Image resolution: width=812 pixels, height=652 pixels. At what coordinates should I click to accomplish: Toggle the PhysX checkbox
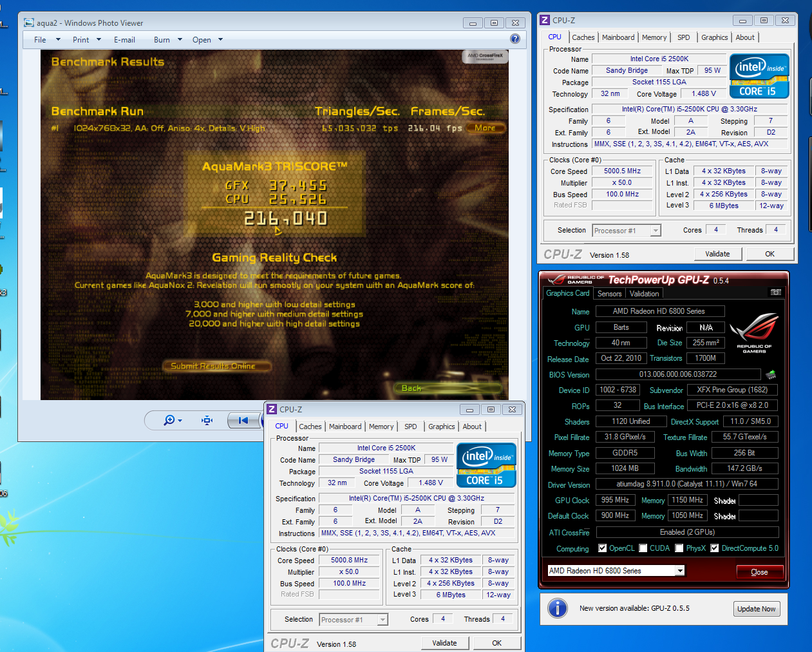click(679, 548)
